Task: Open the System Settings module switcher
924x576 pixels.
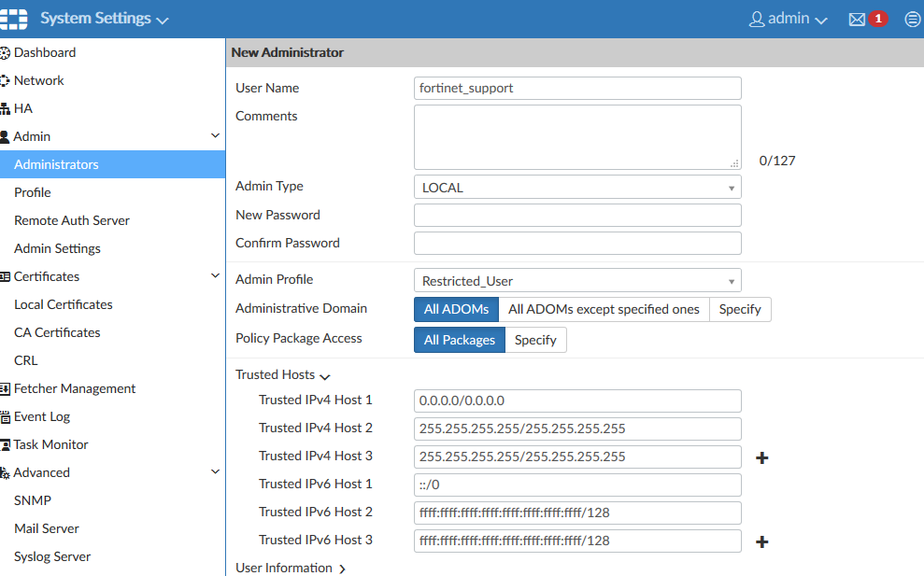Action: [104, 20]
